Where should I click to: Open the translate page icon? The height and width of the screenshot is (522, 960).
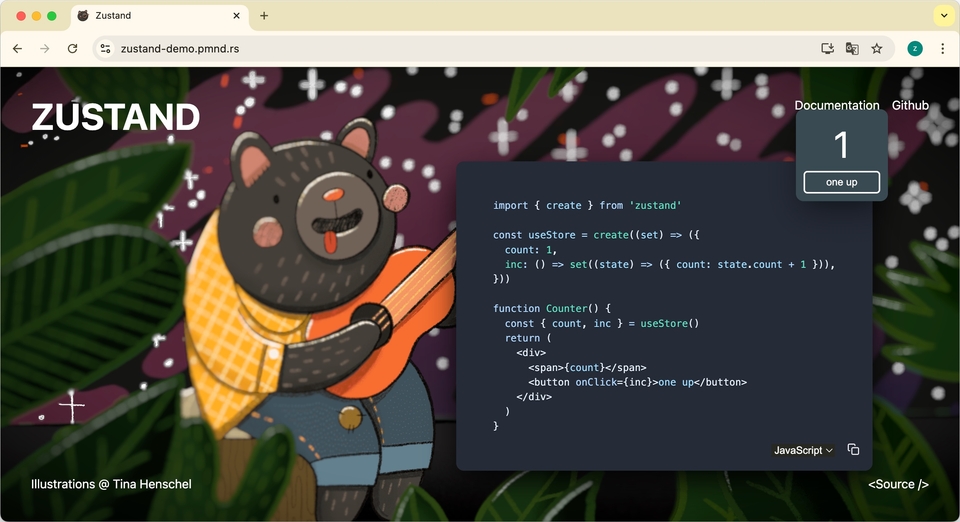[x=852, y=48]
